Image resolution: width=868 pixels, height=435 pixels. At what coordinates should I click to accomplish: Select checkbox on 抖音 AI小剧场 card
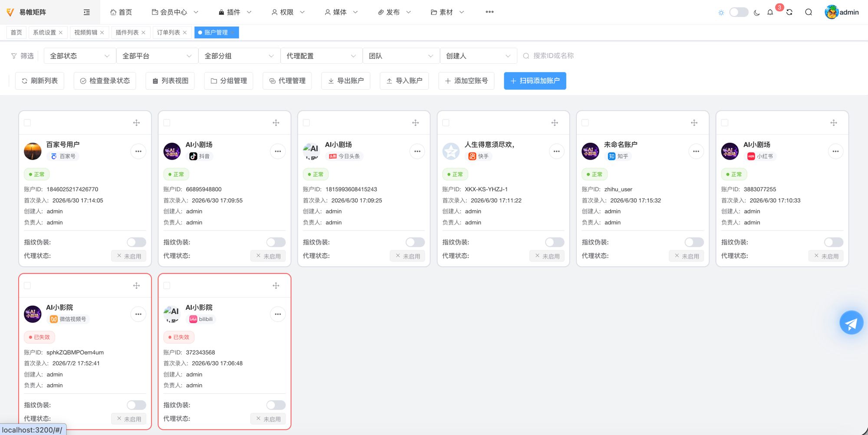(x=167, y=123)
